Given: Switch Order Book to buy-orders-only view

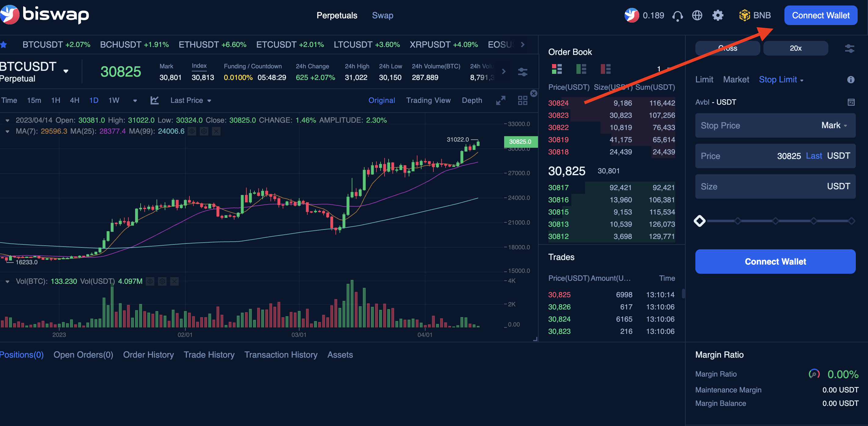Looking at the screenshot, I should pos(581,69).
